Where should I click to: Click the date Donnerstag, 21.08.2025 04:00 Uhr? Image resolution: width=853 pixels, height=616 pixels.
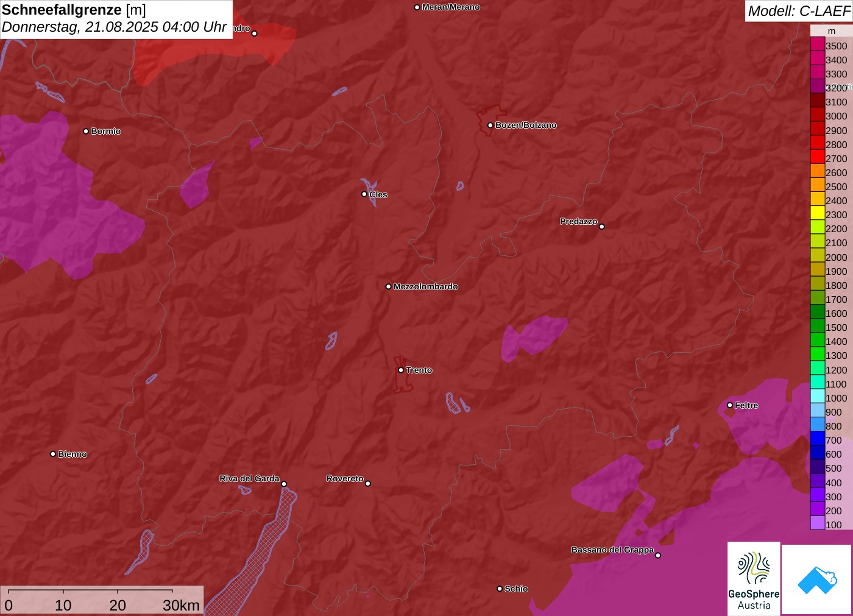click(x=115, y=27)
